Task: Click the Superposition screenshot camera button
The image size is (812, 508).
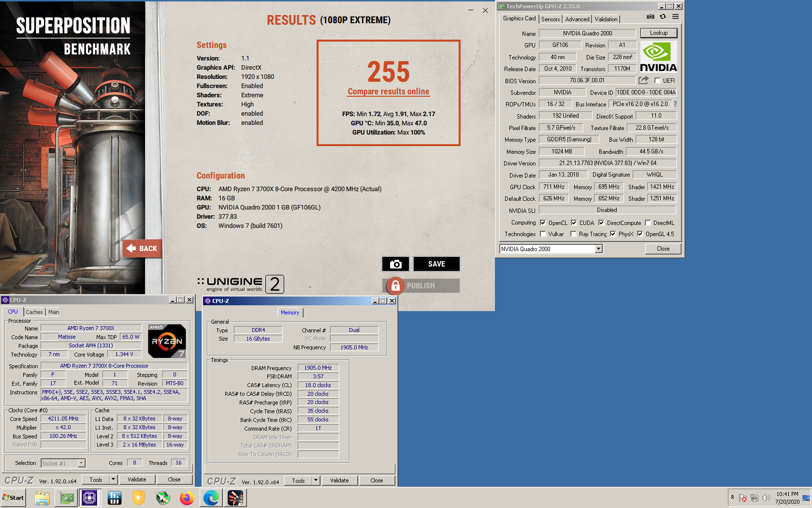Action: [x=395, y=264]
